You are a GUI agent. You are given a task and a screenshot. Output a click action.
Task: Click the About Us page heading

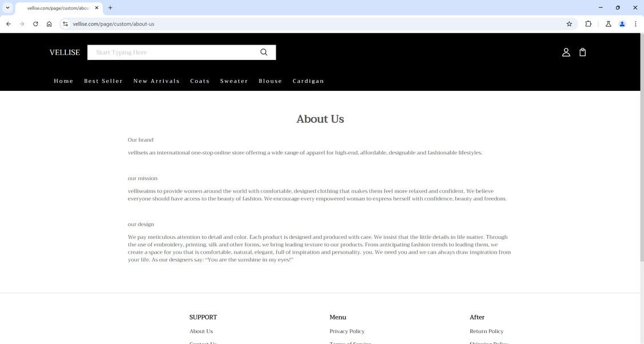click(320, 119)
